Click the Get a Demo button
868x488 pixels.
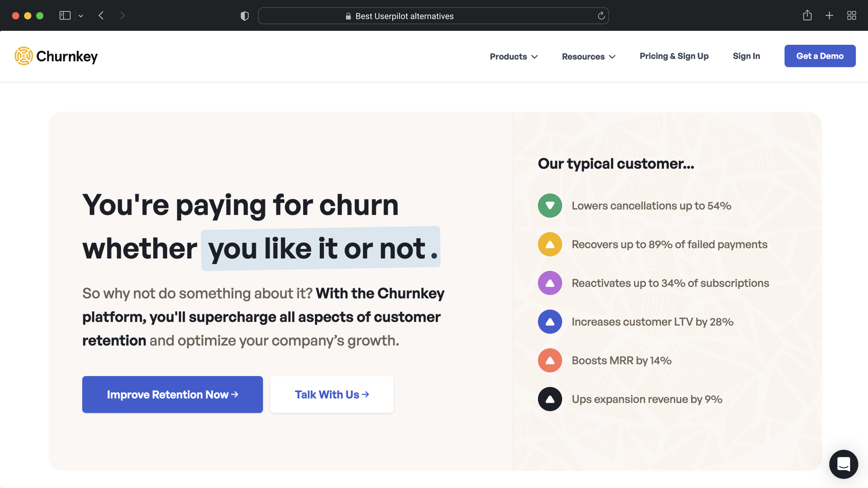pyautogui.click(x=820, y=56)
